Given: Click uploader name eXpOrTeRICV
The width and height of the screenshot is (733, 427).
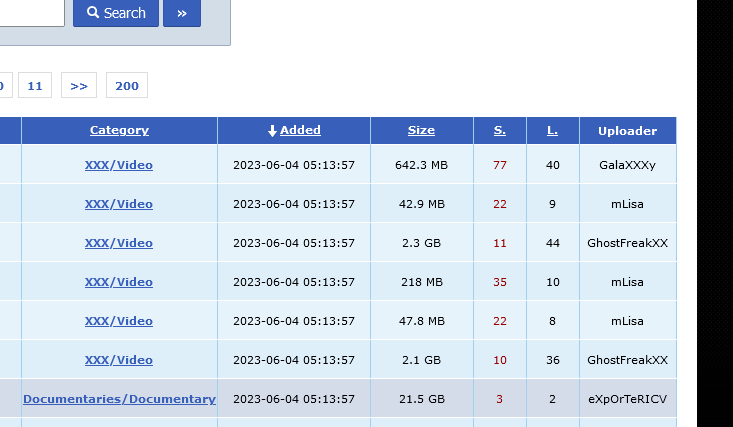Looking at the screenshot, I should click(627, 399).
